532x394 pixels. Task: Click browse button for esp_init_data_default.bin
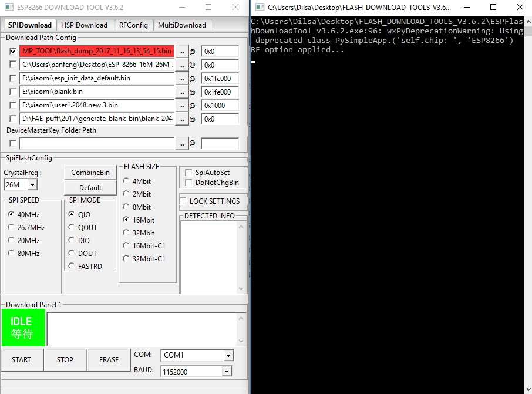coord(182,79)
